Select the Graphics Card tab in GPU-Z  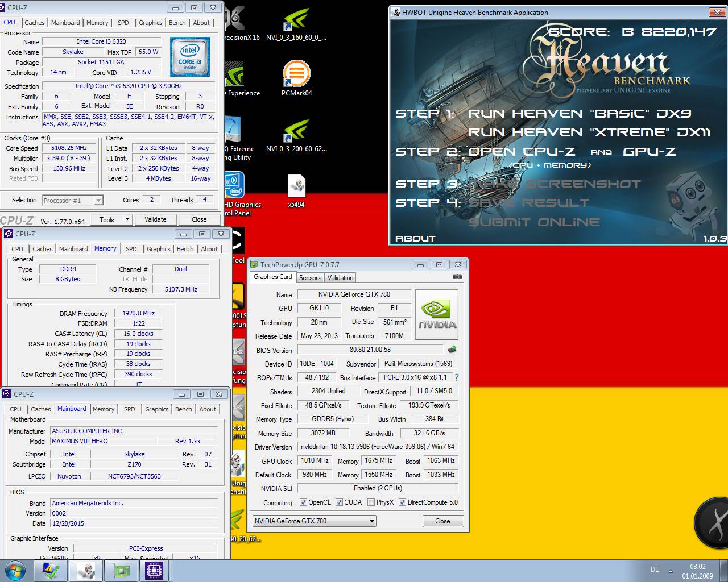click(x=272, y=277)
